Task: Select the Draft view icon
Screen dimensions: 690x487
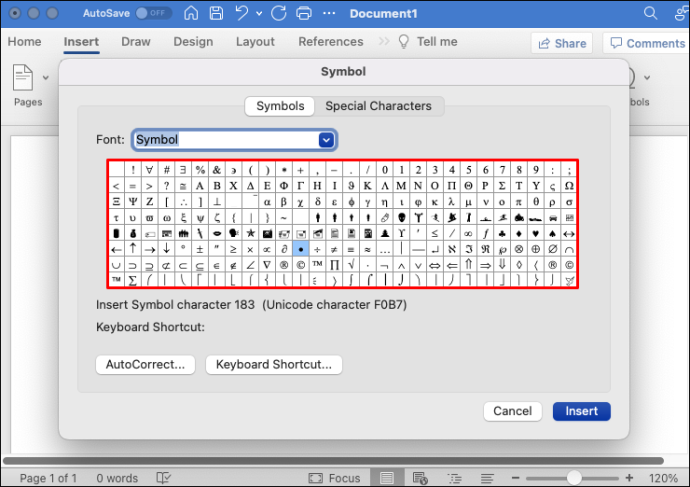Action: click(487, 478)
